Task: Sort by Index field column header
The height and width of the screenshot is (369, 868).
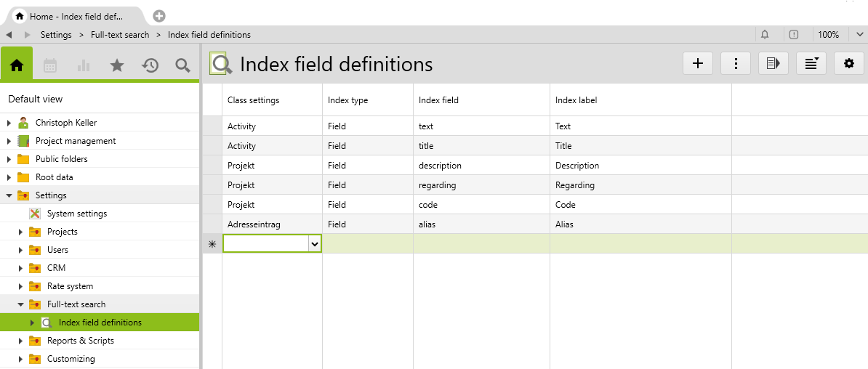Action: click(438, 100)
